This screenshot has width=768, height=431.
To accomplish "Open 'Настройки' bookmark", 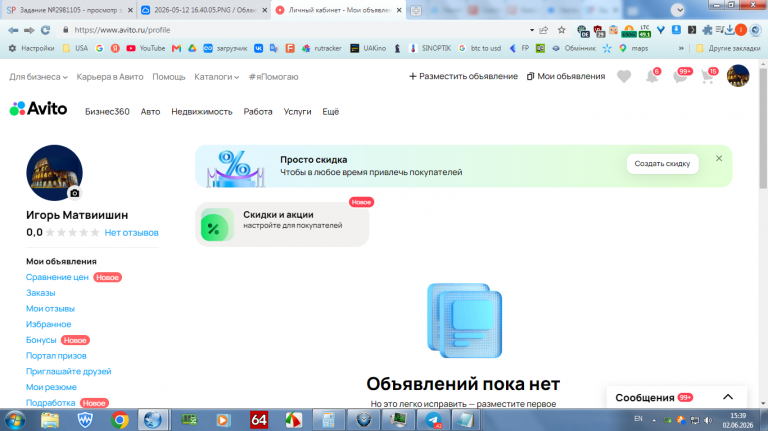I will (32, 48).
